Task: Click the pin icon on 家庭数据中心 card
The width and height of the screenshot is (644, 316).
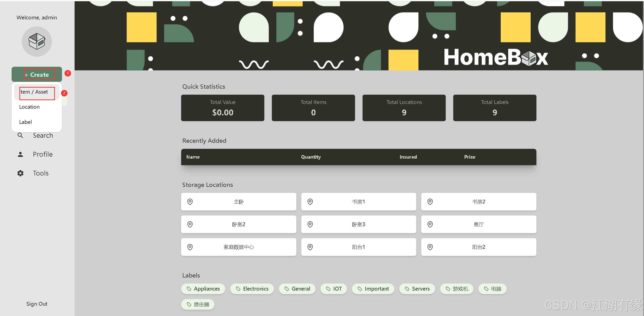Action: 190,247
